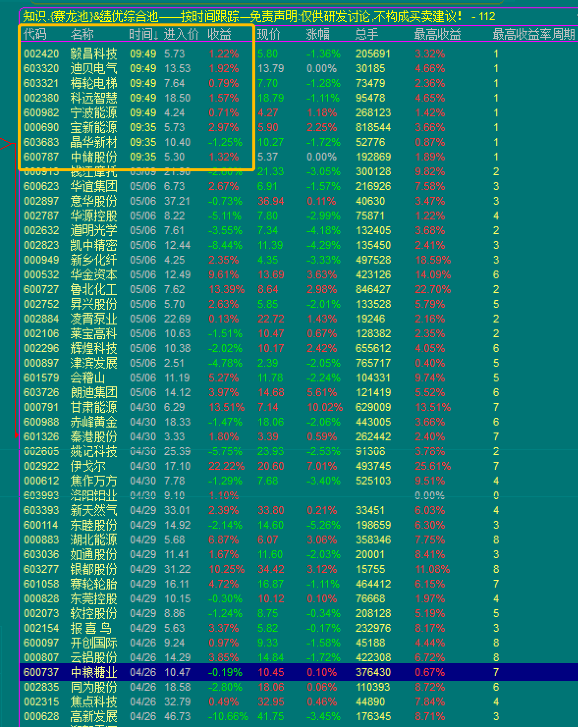Click stock code 603393
578x728 pixels.
click(41, 511)
